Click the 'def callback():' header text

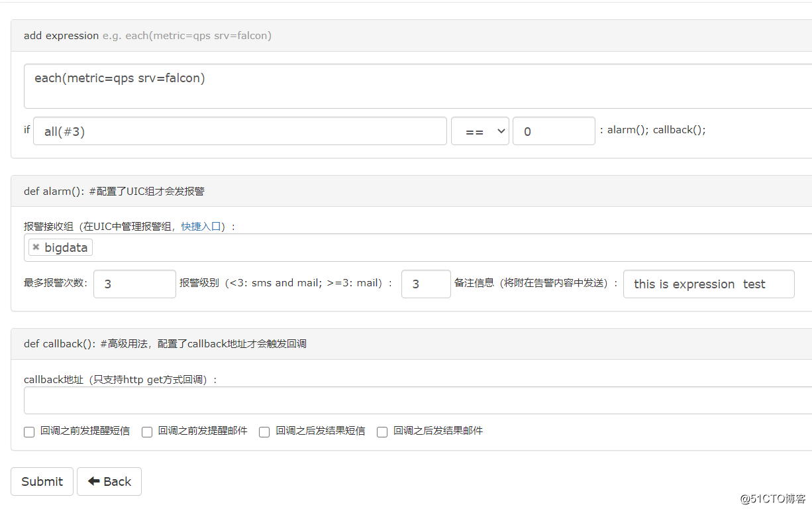point(60,344)
